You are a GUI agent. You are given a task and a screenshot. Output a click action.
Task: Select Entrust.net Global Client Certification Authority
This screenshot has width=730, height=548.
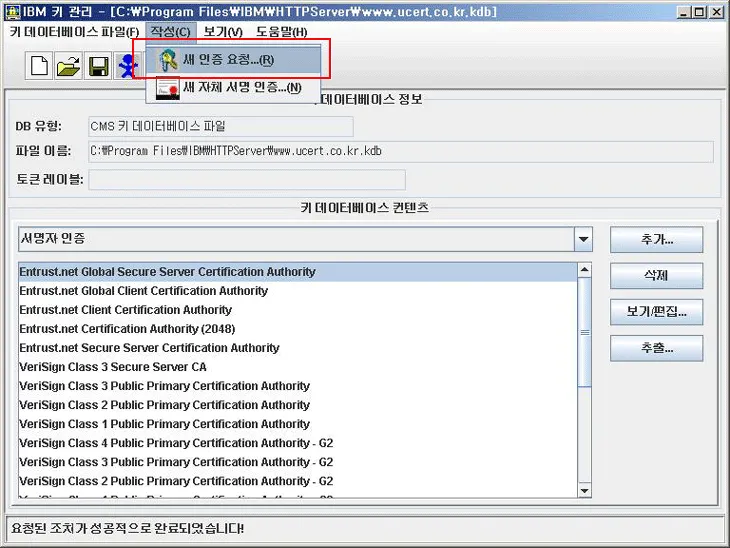point(298,291)
